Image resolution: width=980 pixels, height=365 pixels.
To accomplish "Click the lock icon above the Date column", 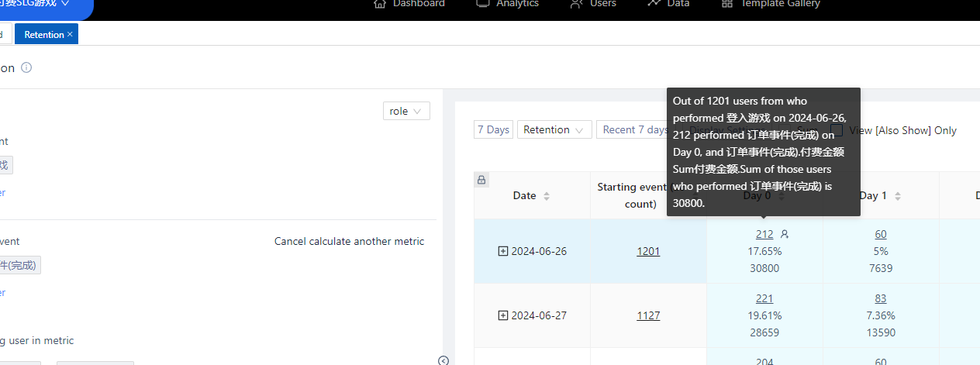I will tap(481, 180).
